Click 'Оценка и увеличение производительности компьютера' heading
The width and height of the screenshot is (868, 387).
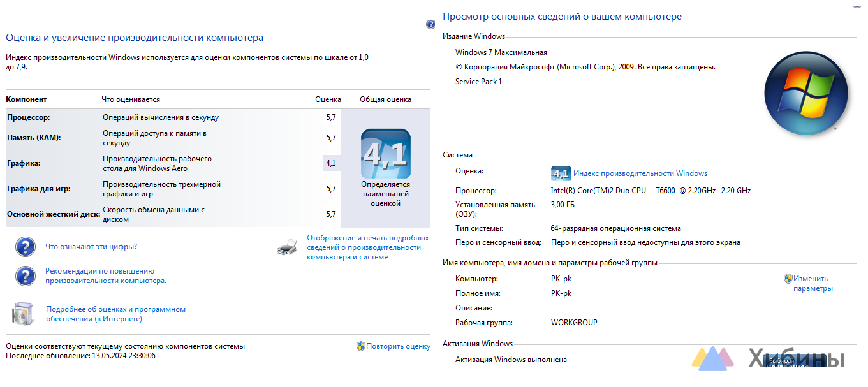(135, 38)
